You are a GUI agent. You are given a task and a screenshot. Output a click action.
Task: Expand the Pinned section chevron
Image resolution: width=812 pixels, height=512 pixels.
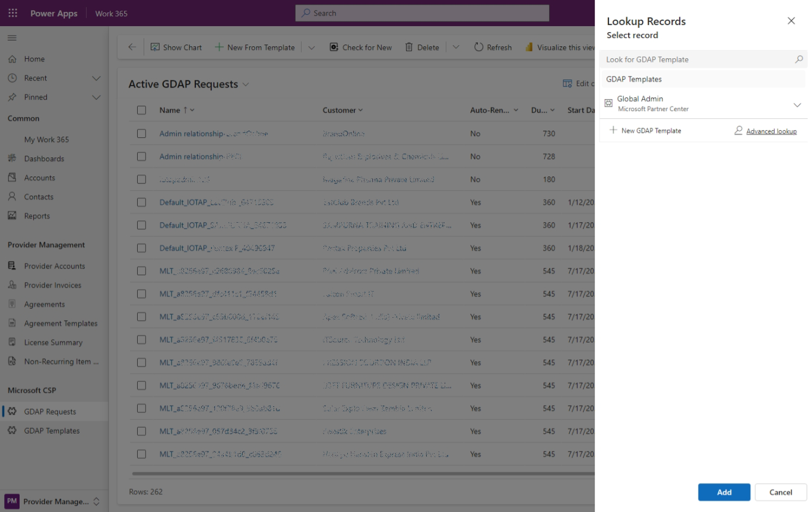[x=96, y=97]
